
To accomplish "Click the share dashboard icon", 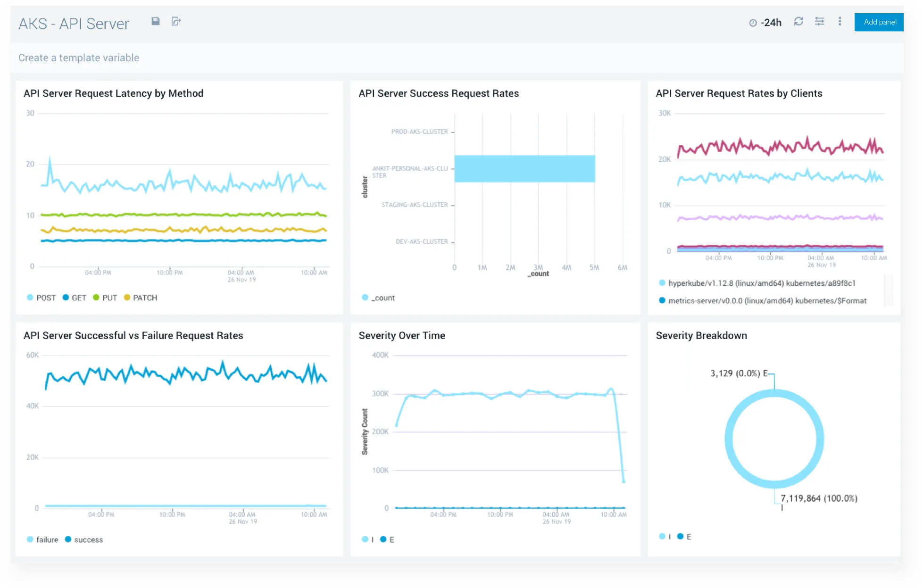I will 176,21.
